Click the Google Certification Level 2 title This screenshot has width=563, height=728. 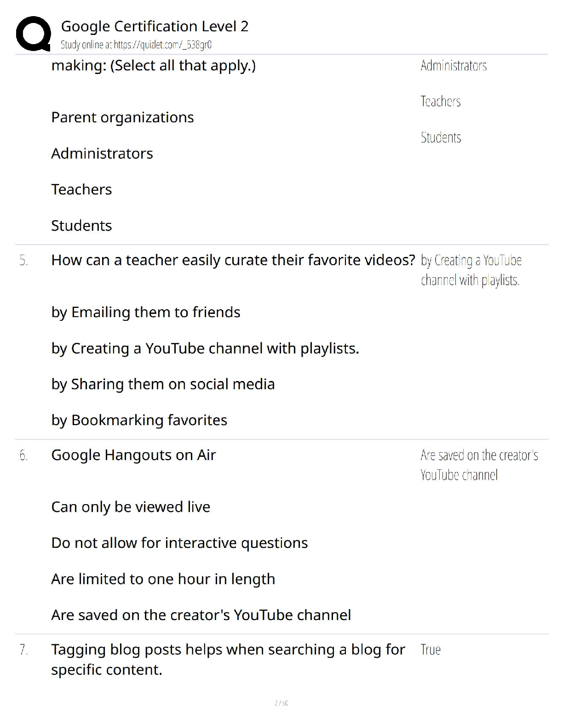click(155, 26)
